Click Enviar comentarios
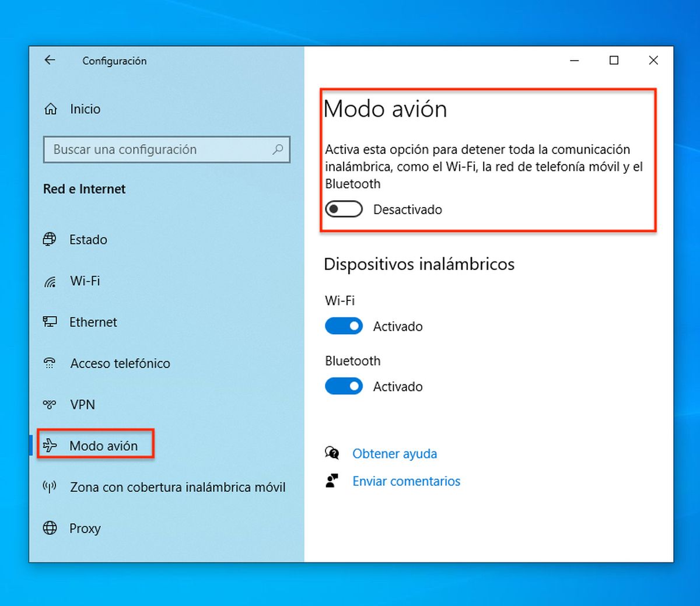 [x=406, y=481]
